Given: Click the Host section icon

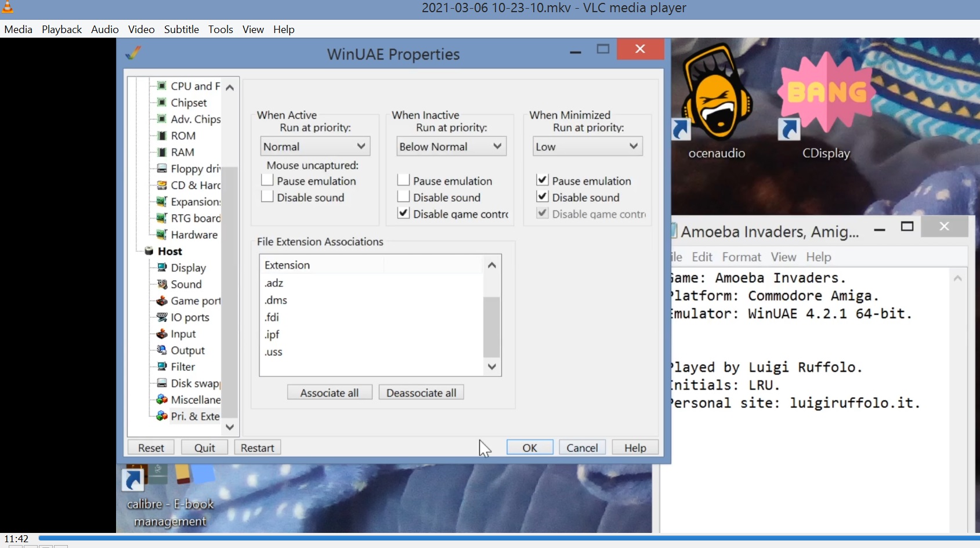Looking at the screenshot, I should [149, 251].
